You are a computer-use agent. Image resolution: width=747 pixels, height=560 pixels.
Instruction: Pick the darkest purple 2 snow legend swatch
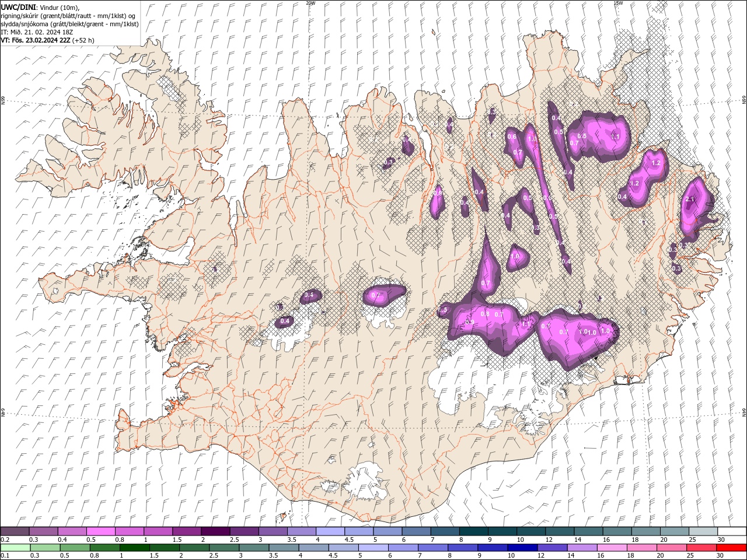tap(215, 531)
